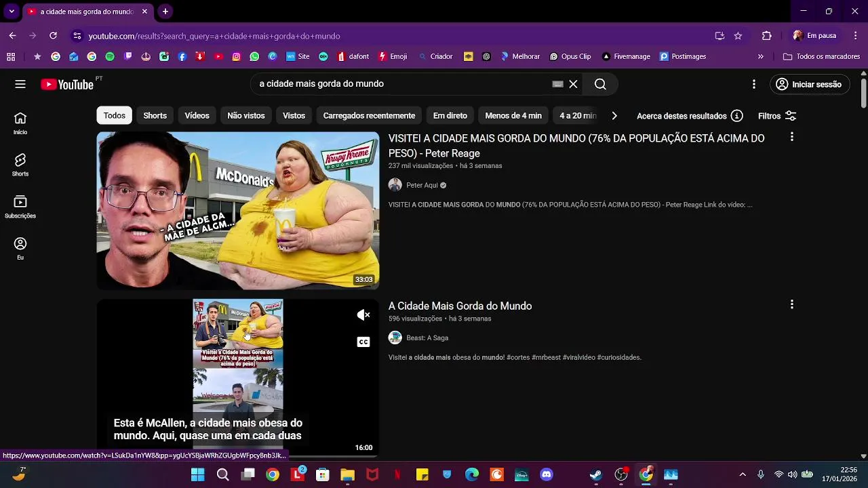The height and width of the screenshot is (488, 868).
Task: Open the Chrome extensions puzzle icon
Action: click(767, 36)
